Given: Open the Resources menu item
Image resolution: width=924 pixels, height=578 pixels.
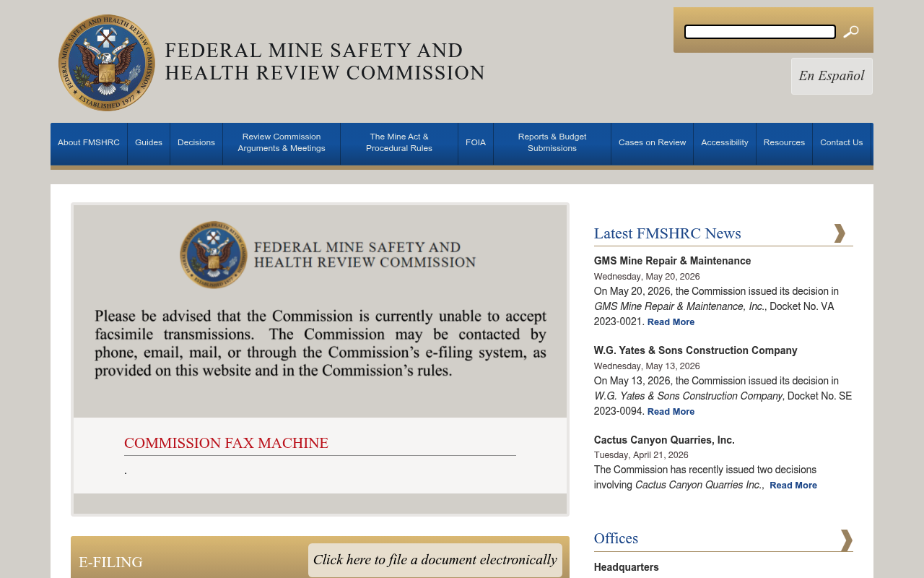Looking at the screenshot, I should point(784,143).
